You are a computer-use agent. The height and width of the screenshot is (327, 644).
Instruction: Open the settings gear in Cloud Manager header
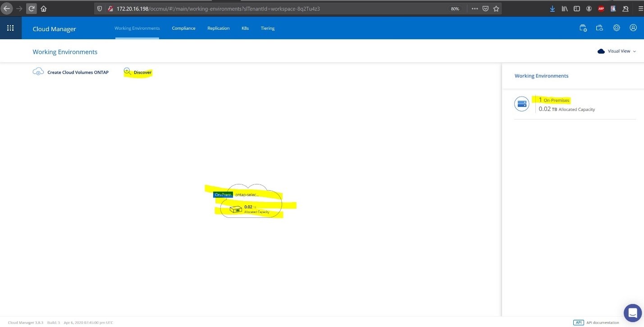(x=617, y=28)
